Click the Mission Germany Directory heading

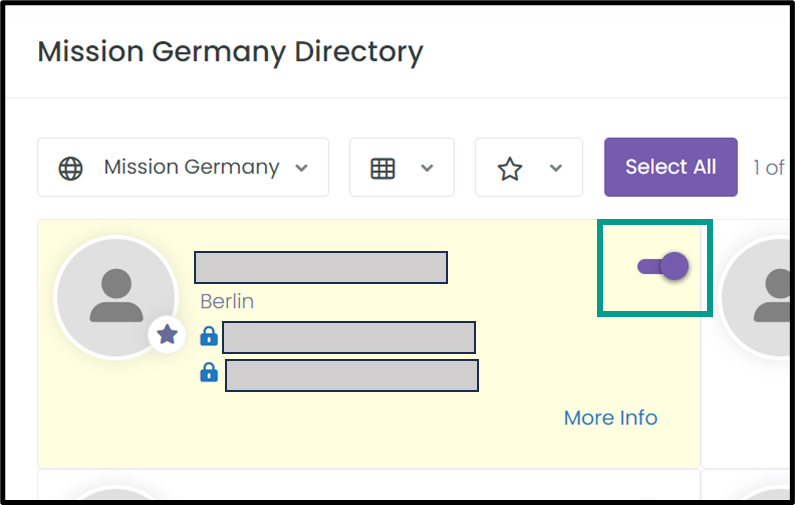[231, 52]
